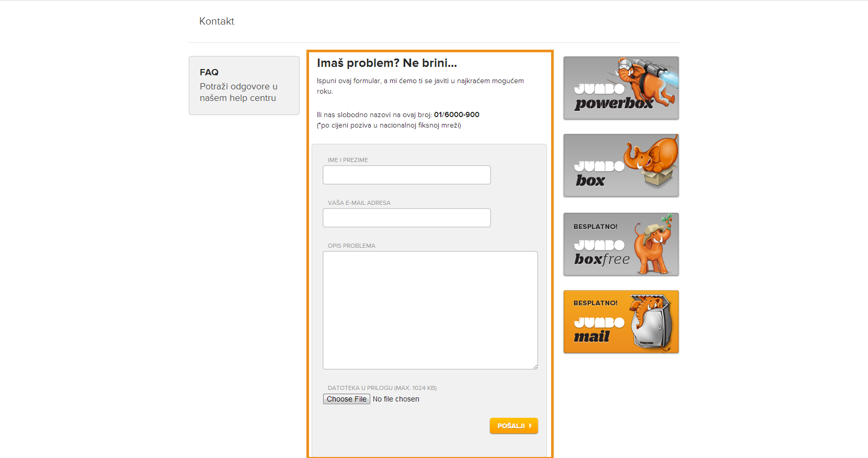Click the Choose File button
868x458 pixels.
pos(347,399)
